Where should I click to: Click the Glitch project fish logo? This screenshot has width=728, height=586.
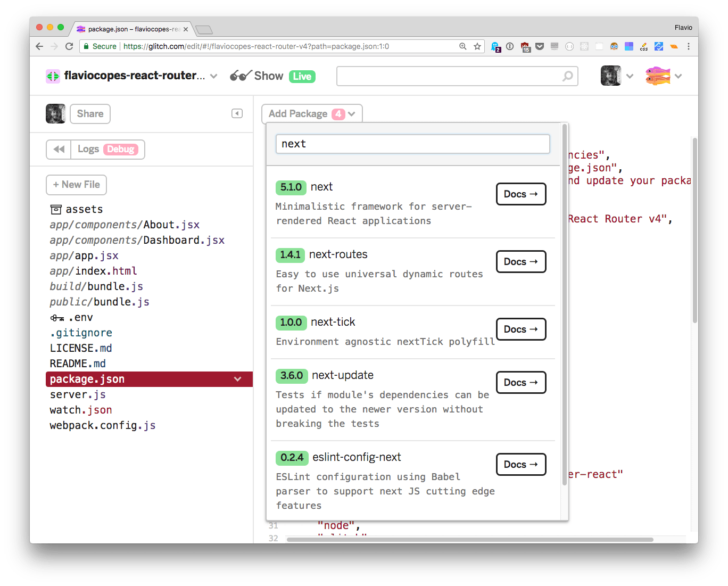coord(53,76)
